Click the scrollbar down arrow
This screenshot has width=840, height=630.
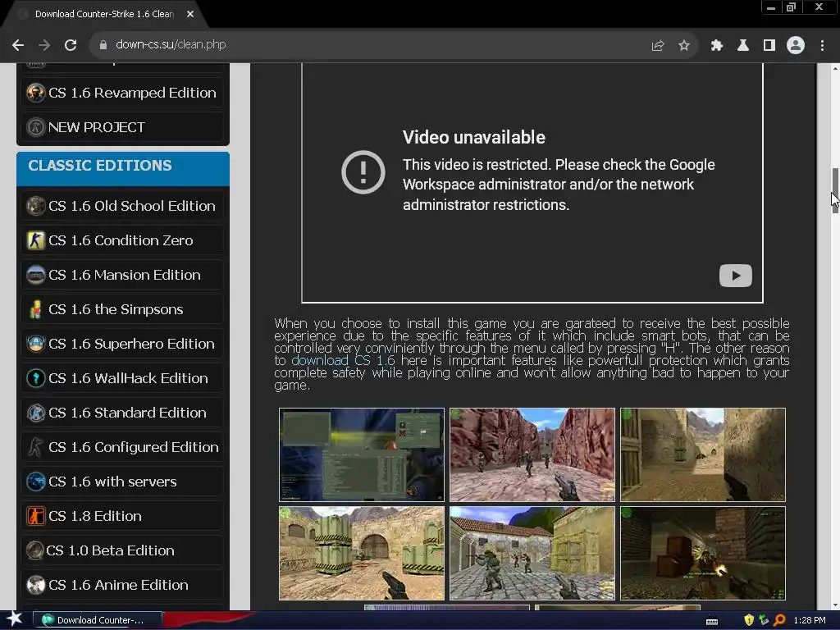834,605
